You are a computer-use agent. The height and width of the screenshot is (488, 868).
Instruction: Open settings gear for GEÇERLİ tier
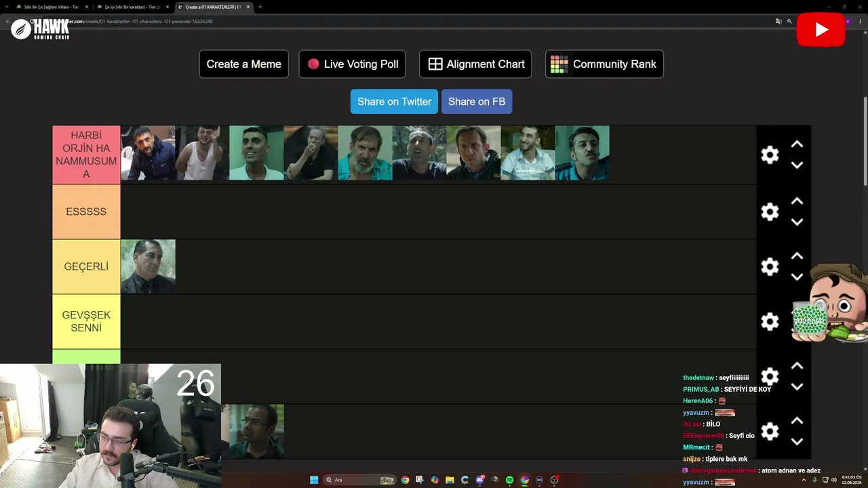pos(770,266)
